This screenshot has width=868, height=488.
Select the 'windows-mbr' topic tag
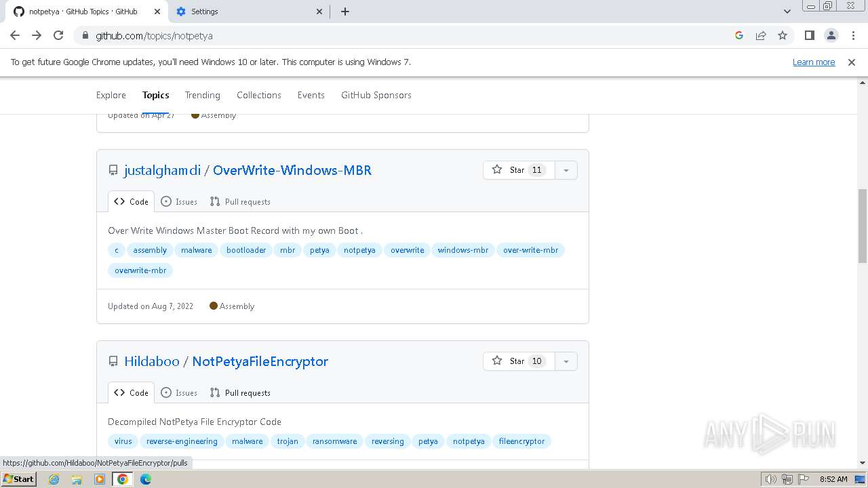click(x=463, y=250)
